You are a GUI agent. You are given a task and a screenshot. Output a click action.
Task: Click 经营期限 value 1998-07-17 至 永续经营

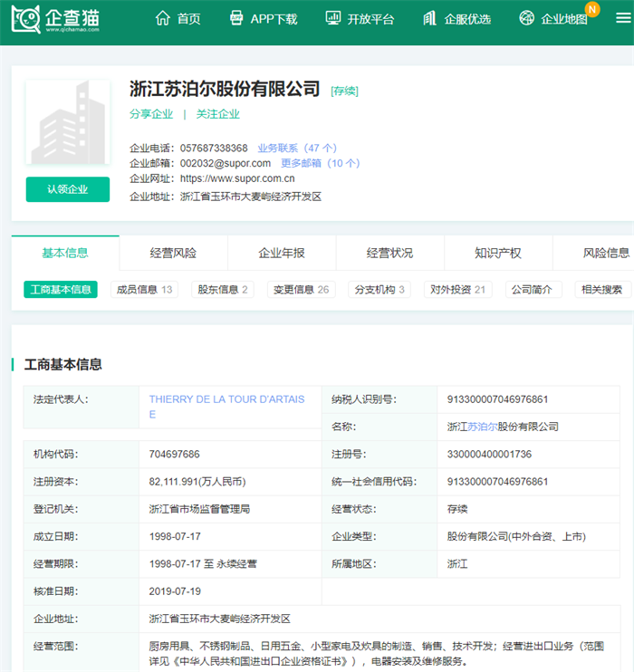pos(203,564)
